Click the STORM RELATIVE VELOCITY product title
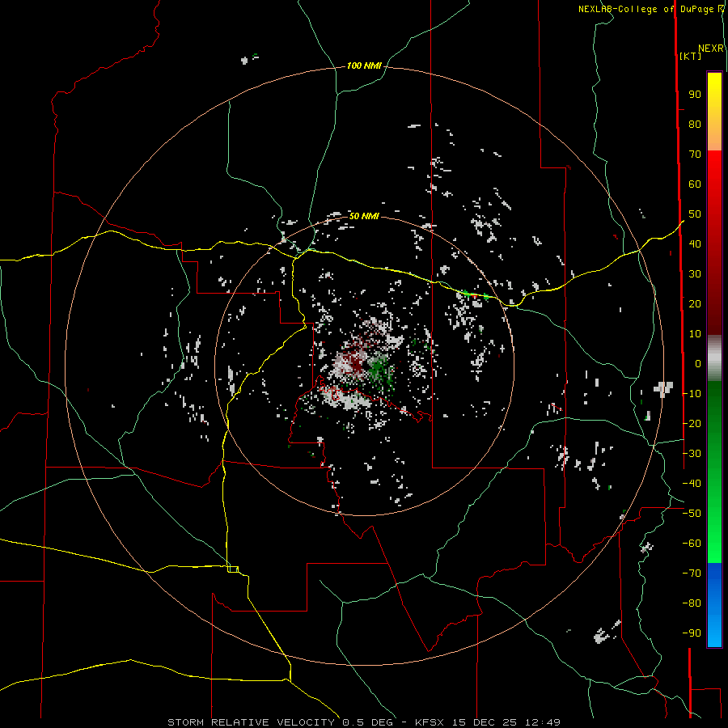 [253, 722]
